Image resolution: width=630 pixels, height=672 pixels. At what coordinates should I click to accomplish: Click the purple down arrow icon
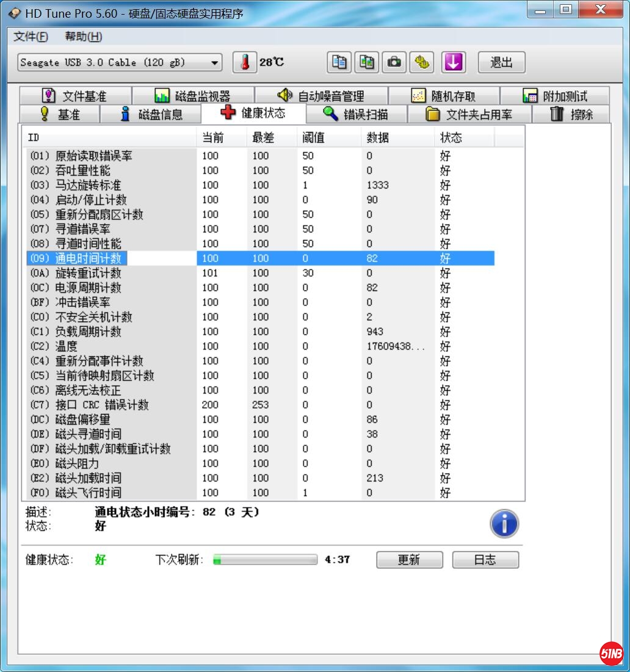pos(453,62)
